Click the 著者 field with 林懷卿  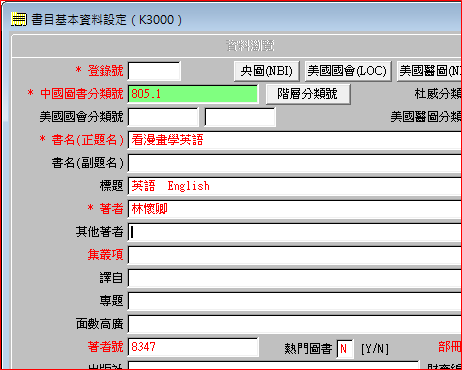click(x=295, y=209)
